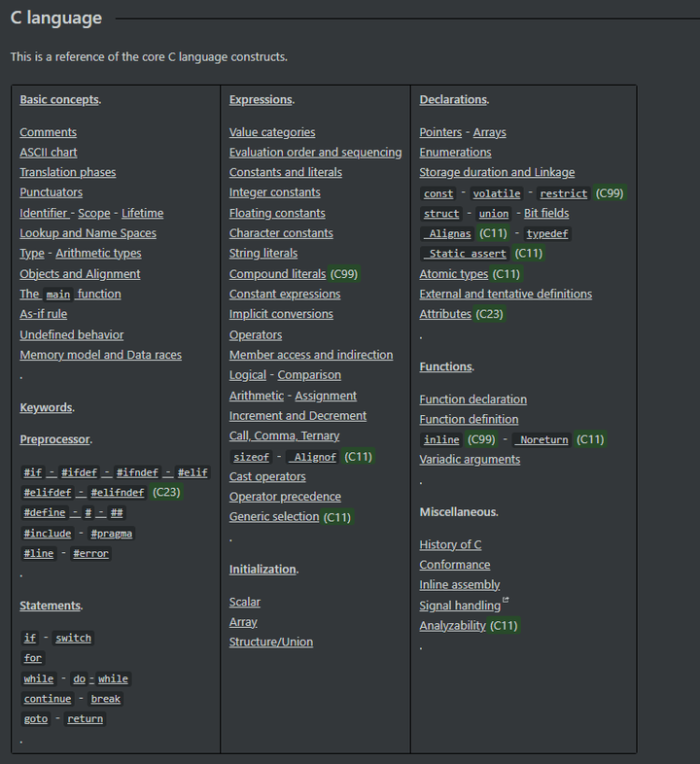View the Compound literals page
700x764 pixels.
277,274
